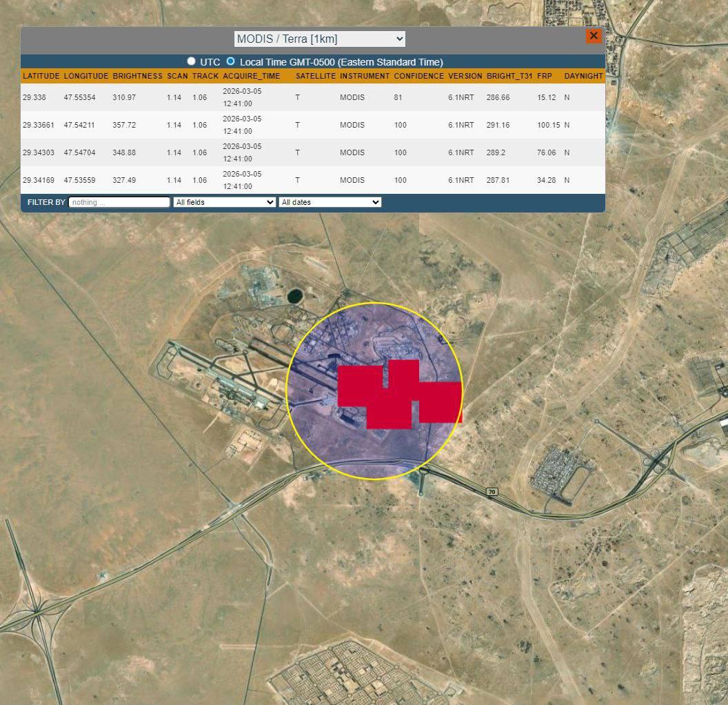Open the "All fields" filter dropdown
This screenshot has height=705, width=728.
(224, 202)
